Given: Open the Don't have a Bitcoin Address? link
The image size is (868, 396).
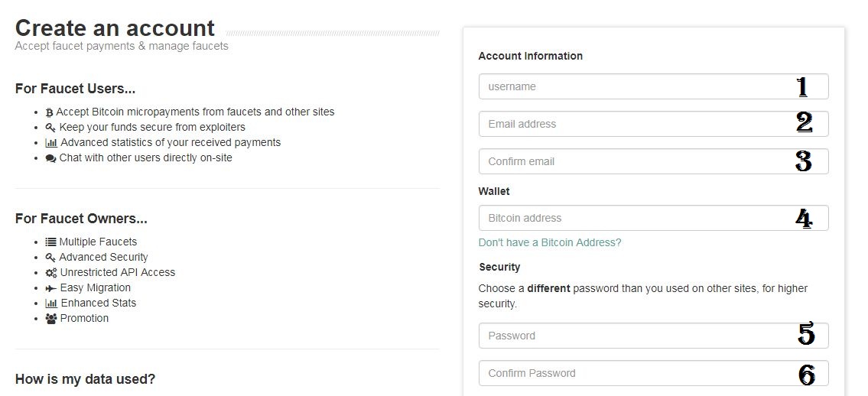Looking at the screenshot, I should coord(550,243).
